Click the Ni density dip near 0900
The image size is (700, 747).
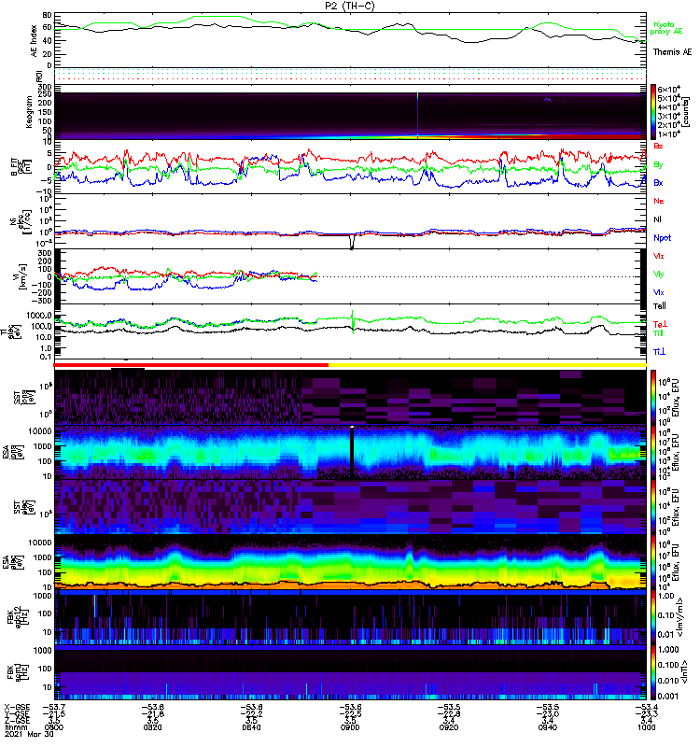(352, 242)
